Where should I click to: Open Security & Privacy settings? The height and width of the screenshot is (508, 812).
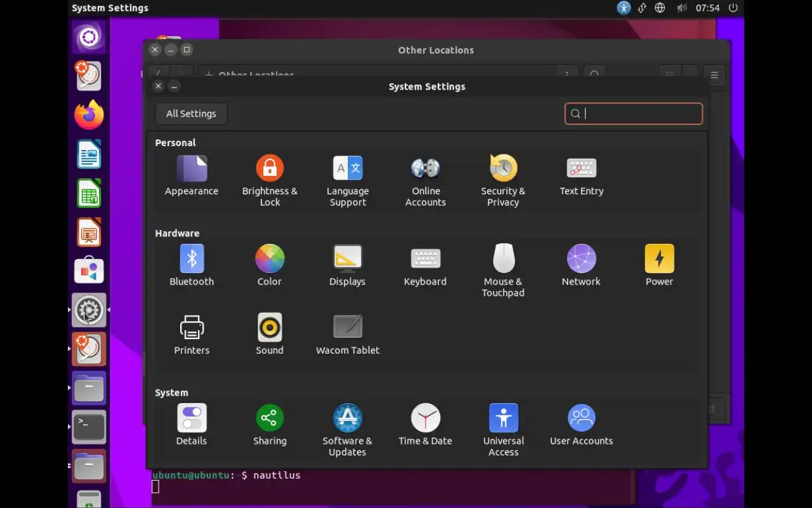click(503, 181)
